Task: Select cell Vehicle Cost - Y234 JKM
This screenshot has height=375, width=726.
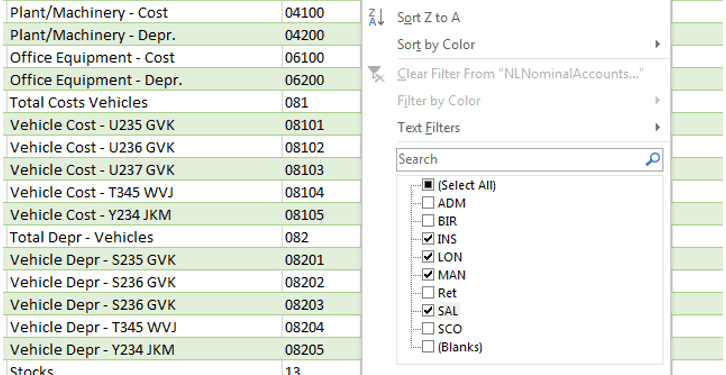Action: pyautogui.click(x=143, y=214)
